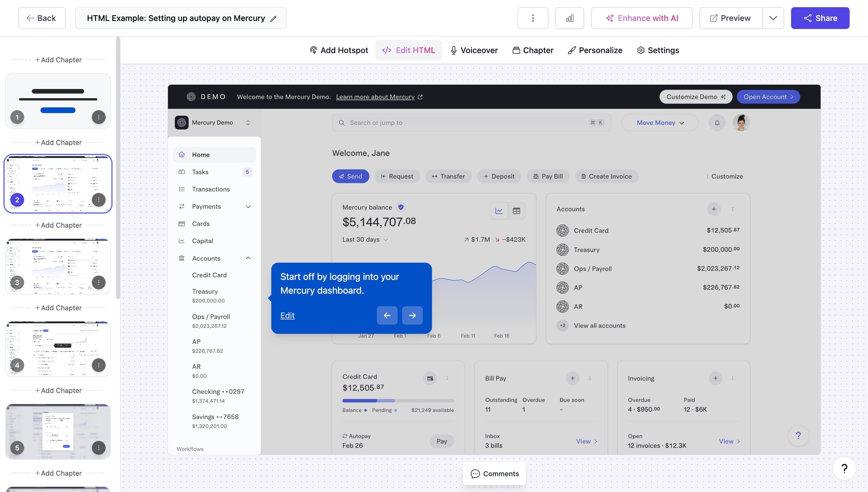Click the next arrow in the tooltip

pyautogui.click(x=412, y=315)
